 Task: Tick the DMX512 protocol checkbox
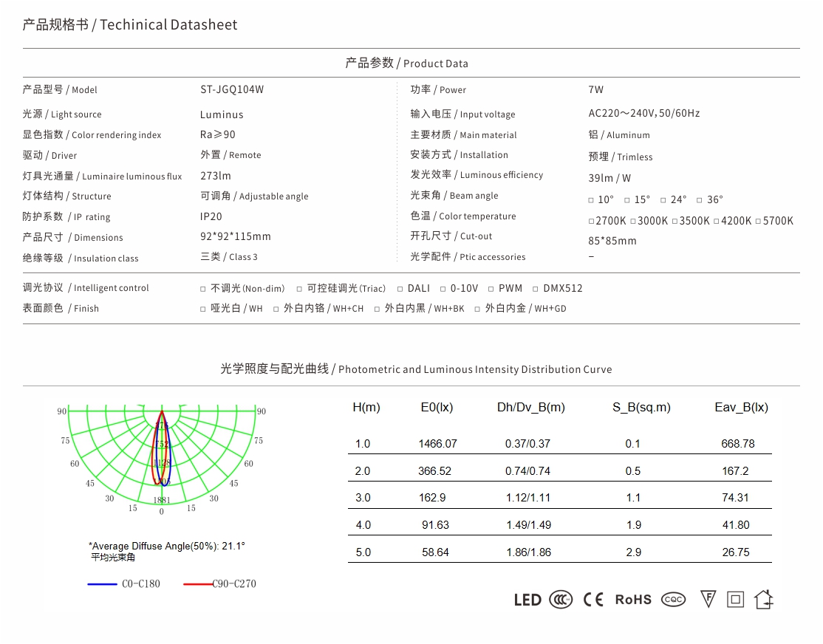point(536,289)
